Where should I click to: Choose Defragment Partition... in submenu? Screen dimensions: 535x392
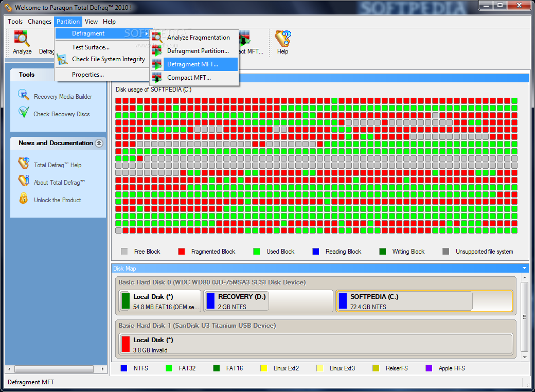pyautogui.click(x=194, y=51)
